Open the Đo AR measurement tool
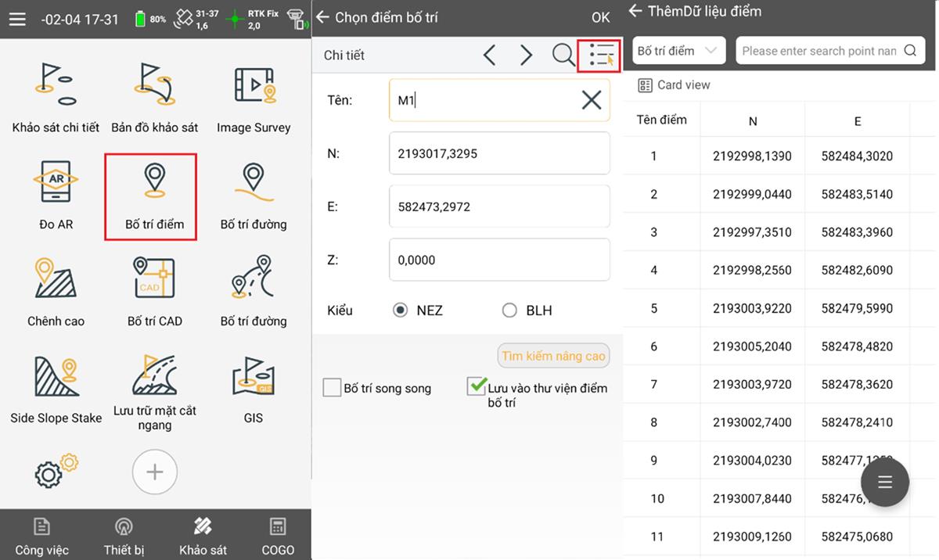Viewport: 939px width, 560px height. (x=56, y=196)
